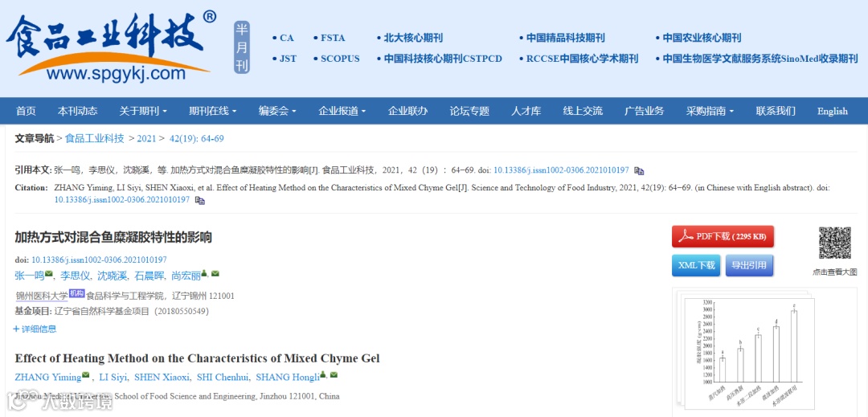Image resolution: width=868 pixels, height=417 pixels.
Task: Click RCCSE中国核心学术期刊 label
Action: (582, 59)
